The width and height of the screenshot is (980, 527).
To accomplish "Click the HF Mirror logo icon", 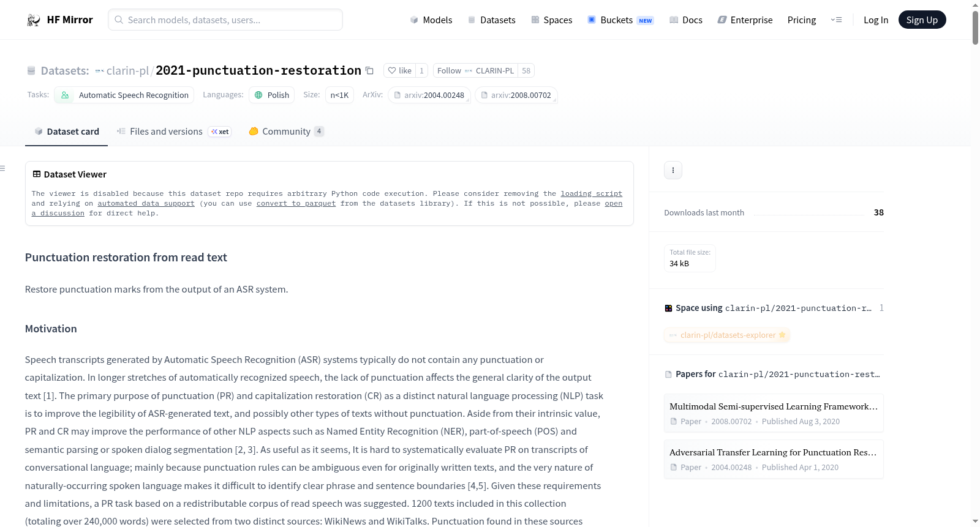I will point(34,20).
